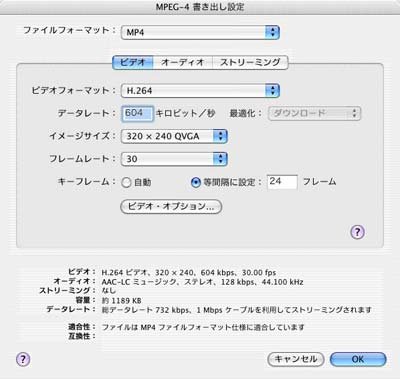Select the 自動 keyframe radio button
This screenshot has width=400, height=379.
(x=126, y=182)
